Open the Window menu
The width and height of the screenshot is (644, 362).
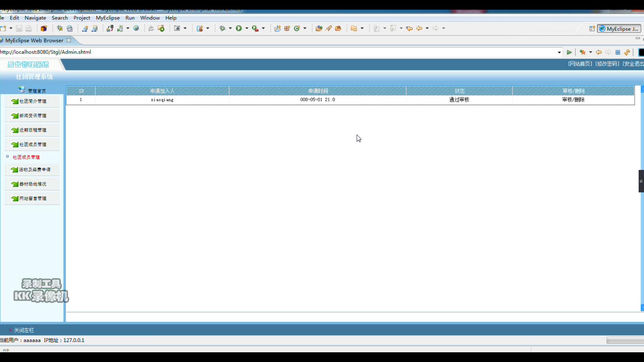pyautogui.click(x=150, y=18)
